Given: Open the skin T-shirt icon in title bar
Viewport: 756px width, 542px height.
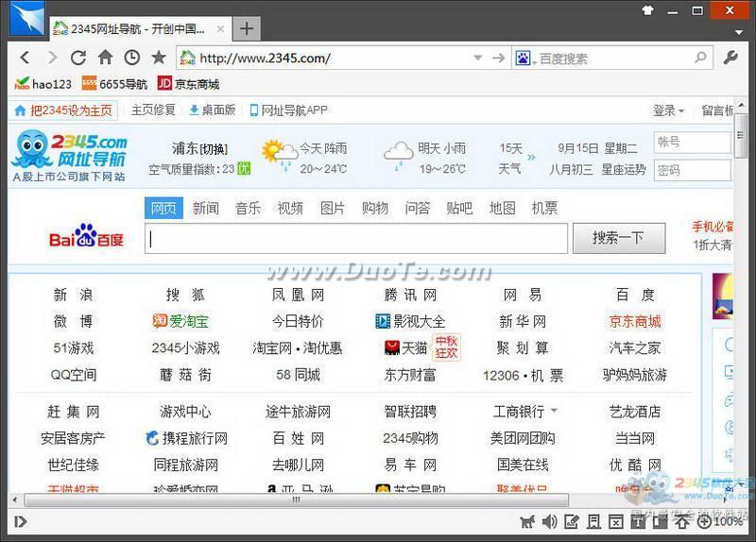Looking at the screenshot, I should point(648,10).
